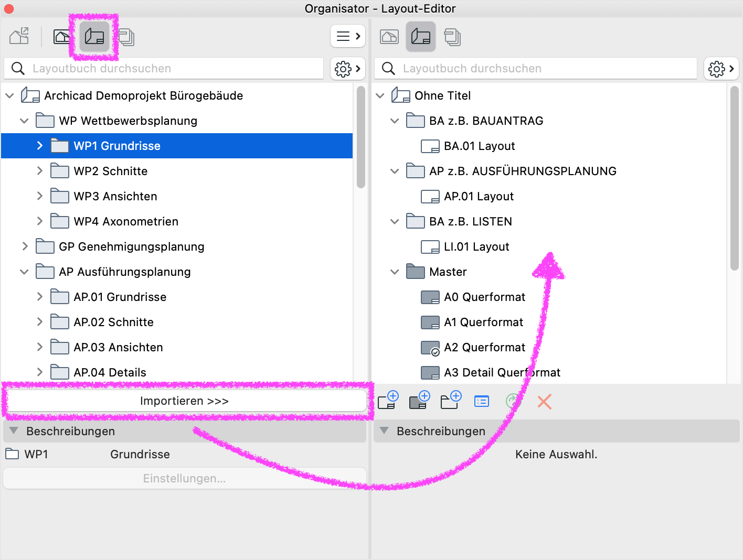Collapse AP Ausführungsplanung folder chevron
743x560 pixels.
[x=24, y=272]
